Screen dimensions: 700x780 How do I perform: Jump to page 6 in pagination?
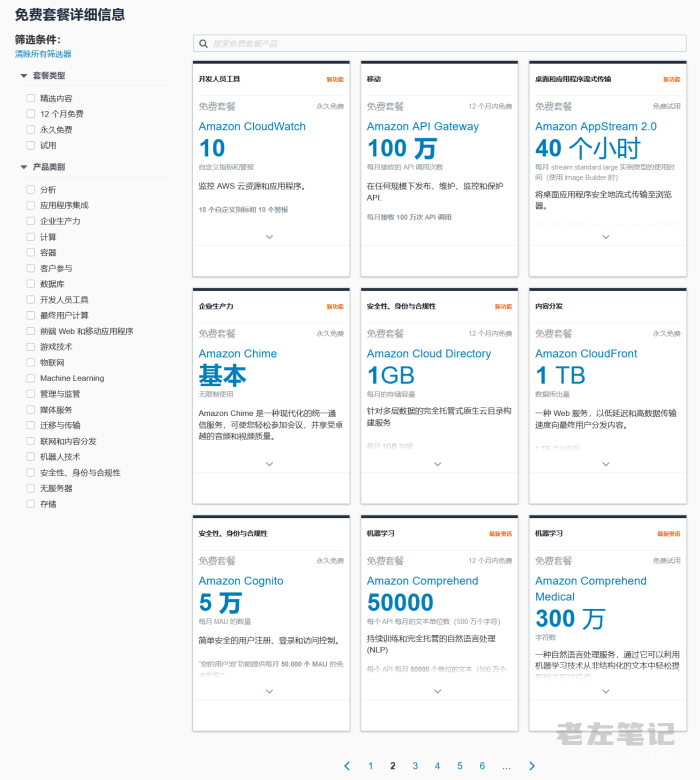[482, 766]
